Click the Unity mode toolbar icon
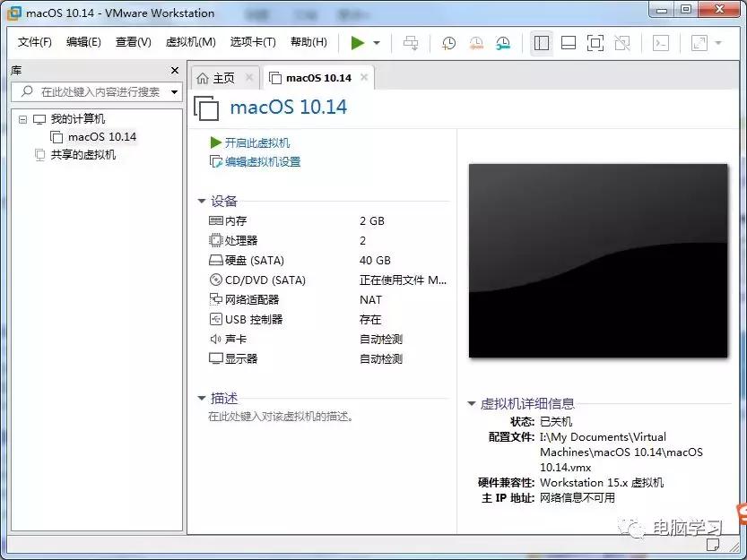Viewport: 747px width, 560px height. click(622, 43)
